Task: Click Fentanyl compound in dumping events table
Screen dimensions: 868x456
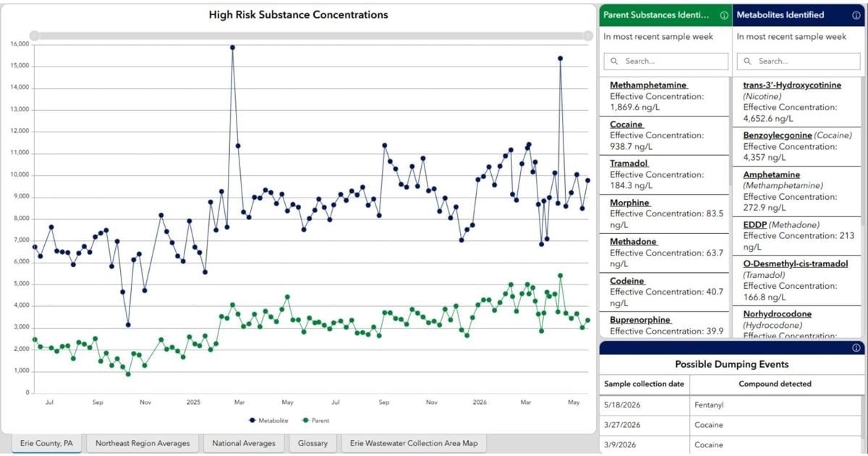Action: (x=709, y=405)
